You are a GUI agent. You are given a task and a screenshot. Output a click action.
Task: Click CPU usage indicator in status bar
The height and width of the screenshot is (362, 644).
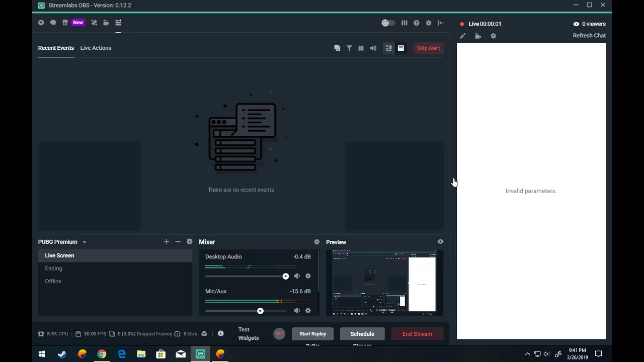point(53,334)
